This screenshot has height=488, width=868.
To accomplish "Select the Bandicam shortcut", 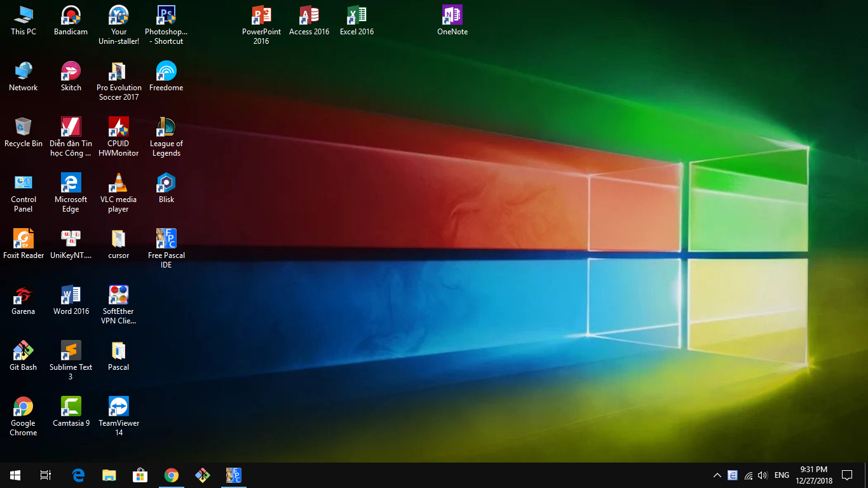I will (71, 20).
